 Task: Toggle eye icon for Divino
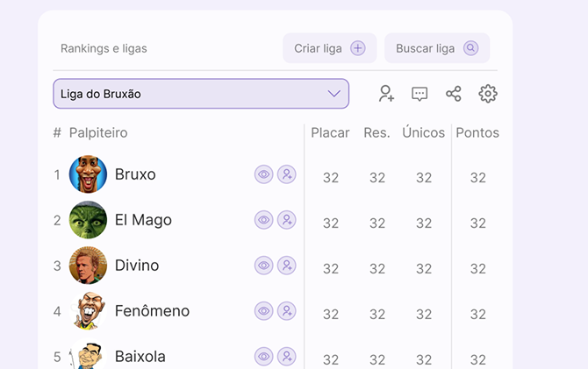[263, 266]
